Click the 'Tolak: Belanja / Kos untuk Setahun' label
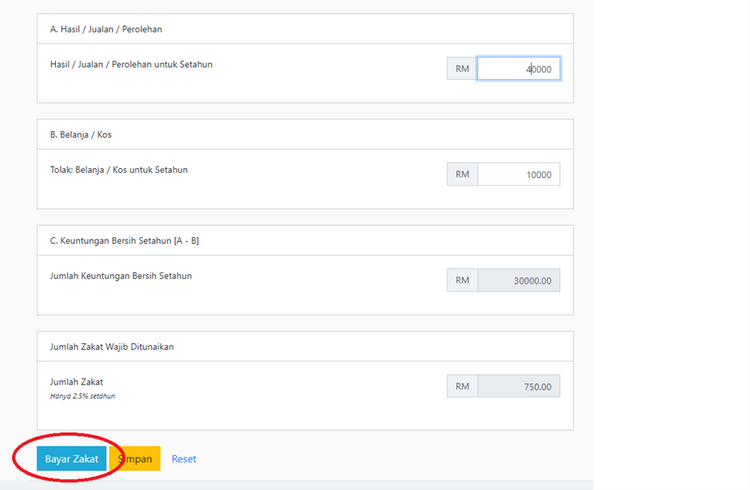The height and width of the screenshot is (490, 750). (x=119, y=170)
